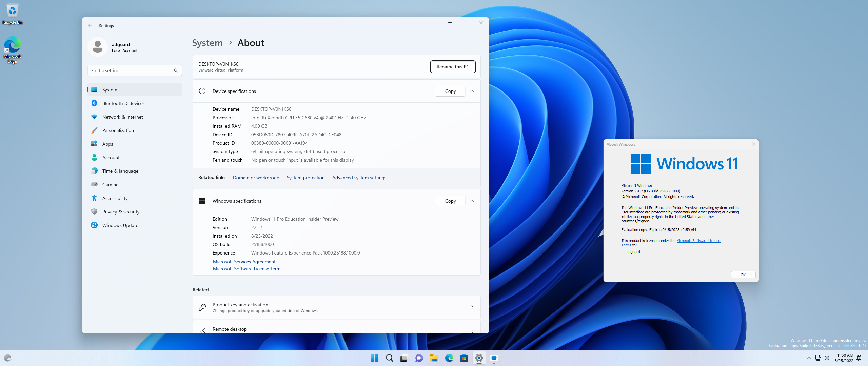Viewport: 868px width, 366px height.
Task: Select the Device ID value text
Action: pos(297,135)
